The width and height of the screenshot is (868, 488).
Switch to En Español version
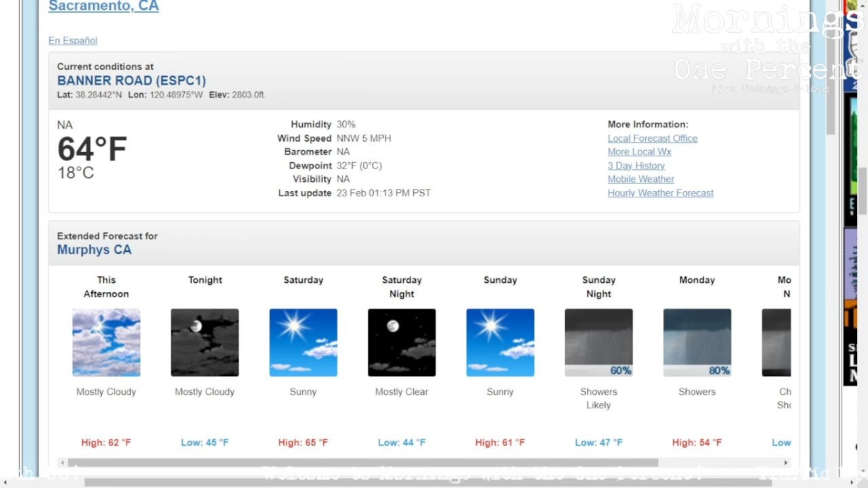point(73,41)
